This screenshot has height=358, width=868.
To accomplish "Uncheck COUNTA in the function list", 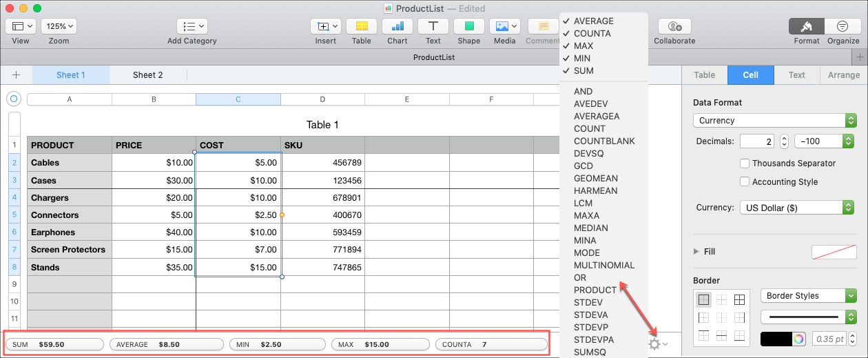I will (x=603, y=33).
